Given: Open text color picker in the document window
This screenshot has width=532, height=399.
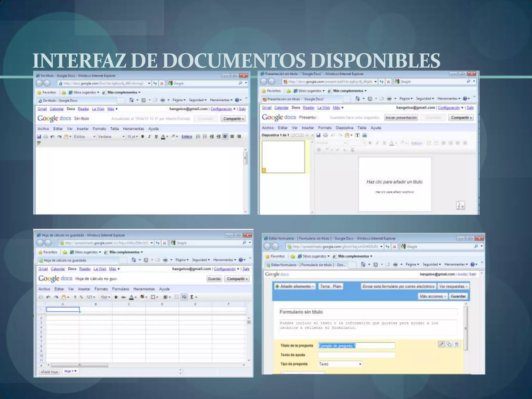Looking at the screenshot, I should [164, 137].
